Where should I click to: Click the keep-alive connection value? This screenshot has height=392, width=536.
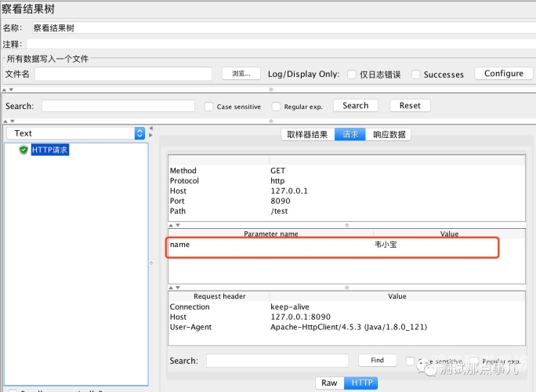tap(290, 307)
